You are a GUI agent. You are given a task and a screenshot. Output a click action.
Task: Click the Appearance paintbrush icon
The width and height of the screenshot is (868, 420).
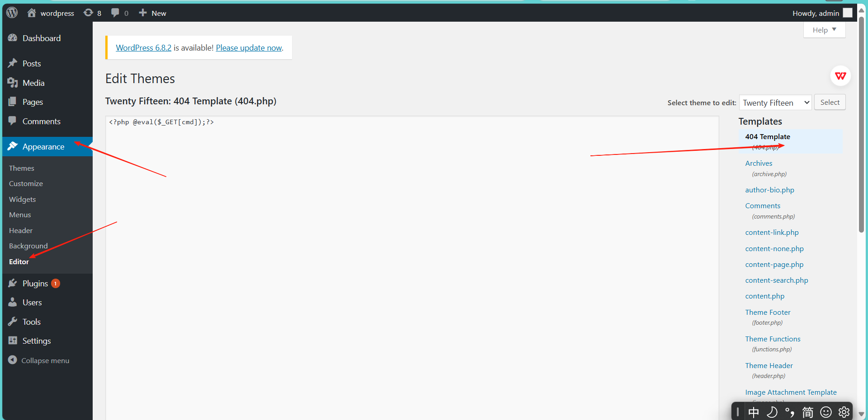[x=13, y=146]
